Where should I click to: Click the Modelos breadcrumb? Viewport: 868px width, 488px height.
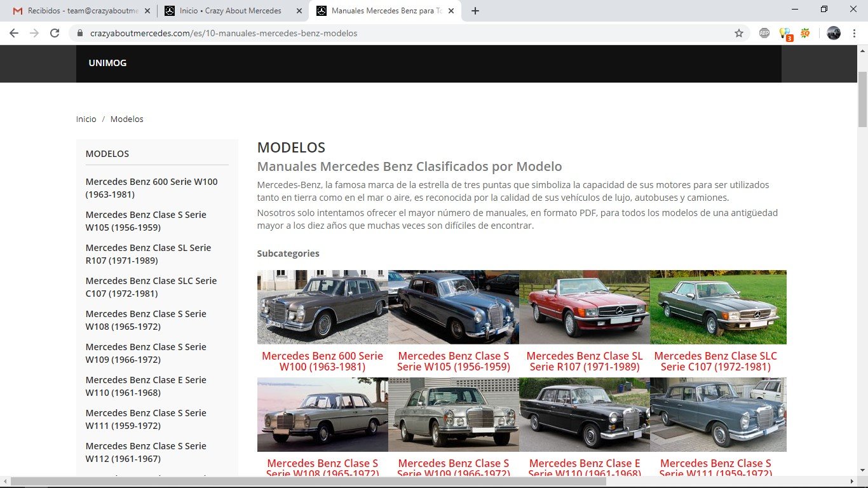pyautogui.click(x=127, y=119)
